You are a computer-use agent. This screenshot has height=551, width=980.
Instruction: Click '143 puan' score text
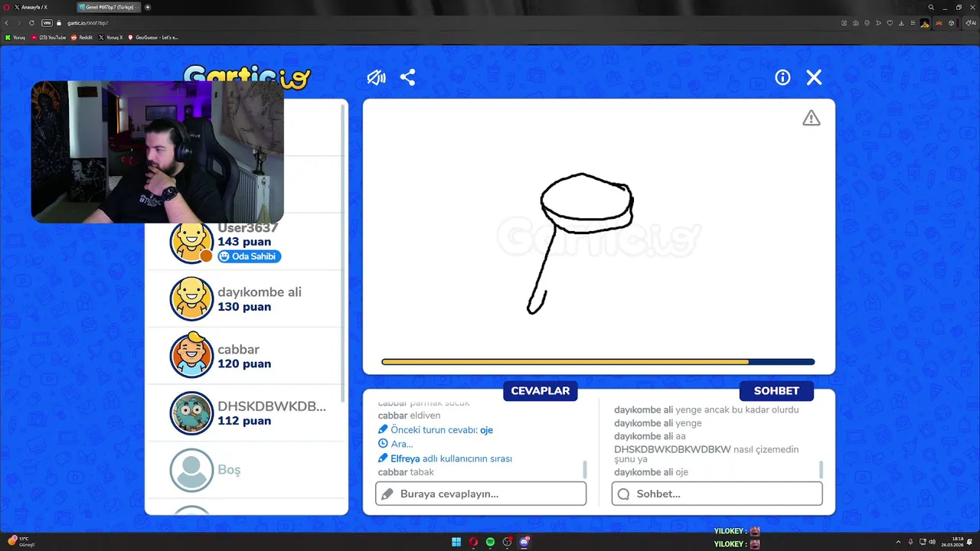[244, 242]
